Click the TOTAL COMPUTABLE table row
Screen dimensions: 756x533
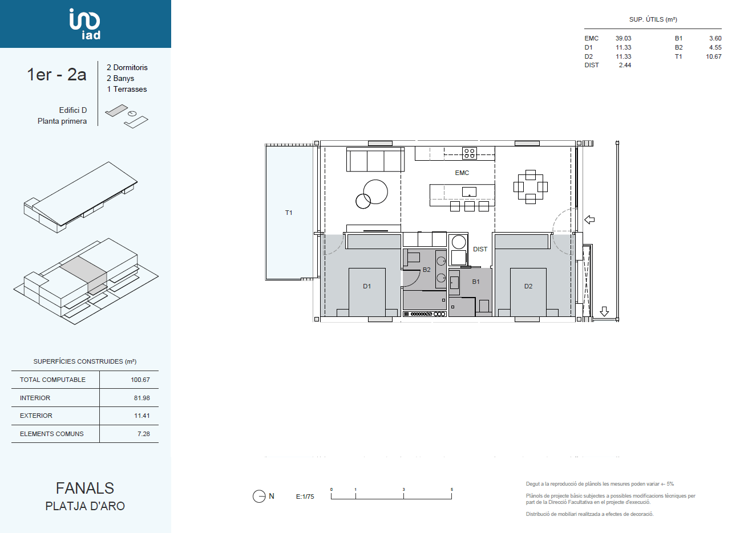[84, 380]
